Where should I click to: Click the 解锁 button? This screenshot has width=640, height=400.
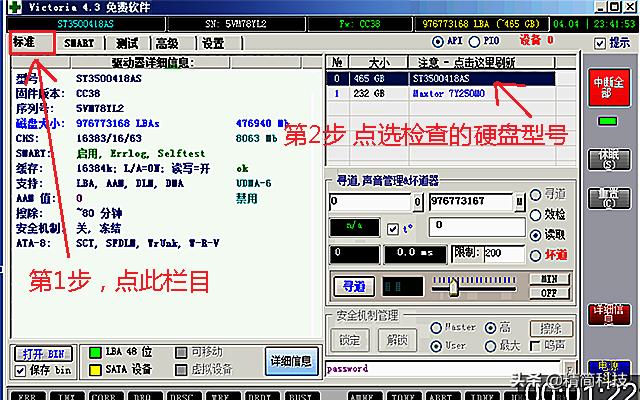397,340
